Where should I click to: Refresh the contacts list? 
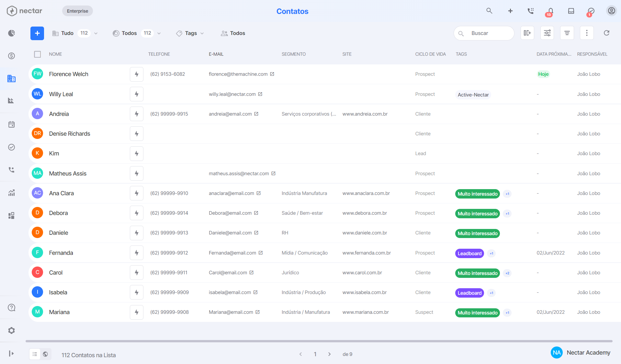point(606,33)
